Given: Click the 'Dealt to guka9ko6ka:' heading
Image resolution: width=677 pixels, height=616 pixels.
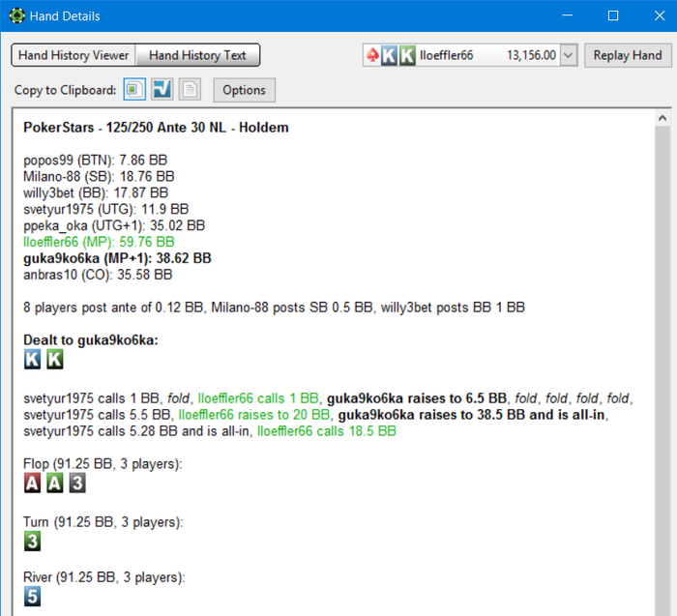Looking at the screenshot, I should click(91, 340).
